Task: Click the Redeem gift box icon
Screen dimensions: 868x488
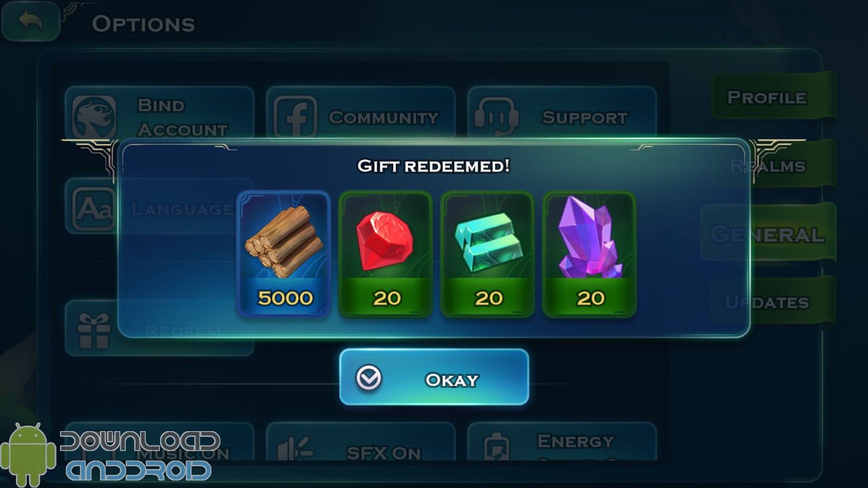Action: 94,330
